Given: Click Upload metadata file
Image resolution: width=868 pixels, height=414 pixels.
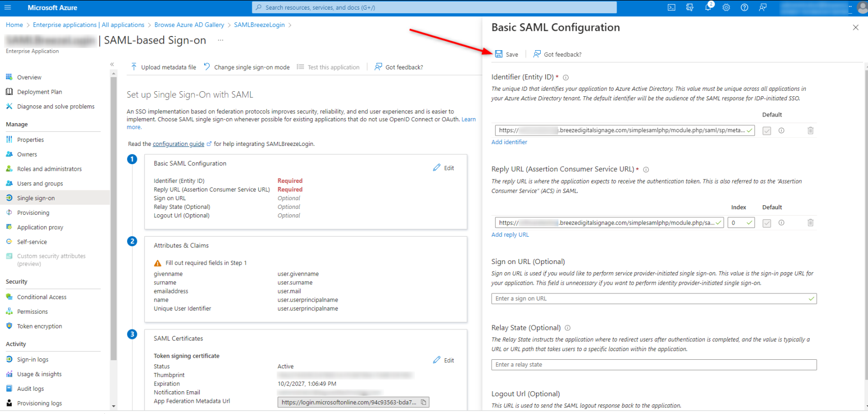Looking at the screenshot, I should pos(163,67).
